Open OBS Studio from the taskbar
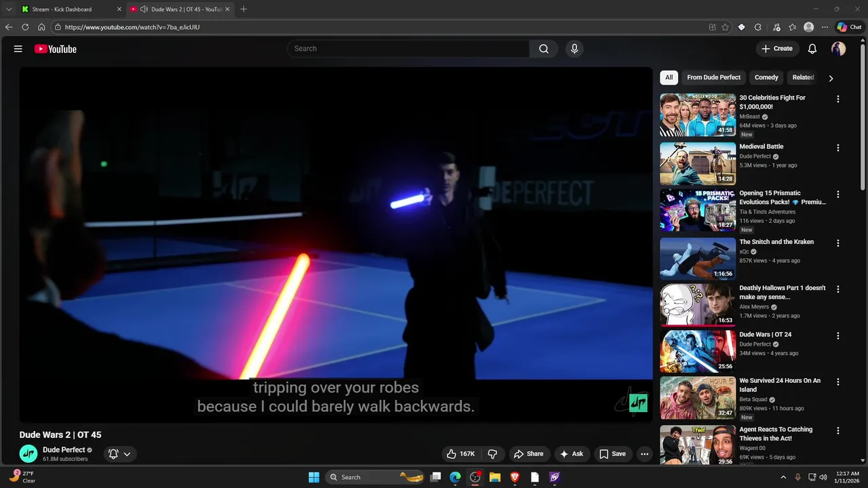 475,477
